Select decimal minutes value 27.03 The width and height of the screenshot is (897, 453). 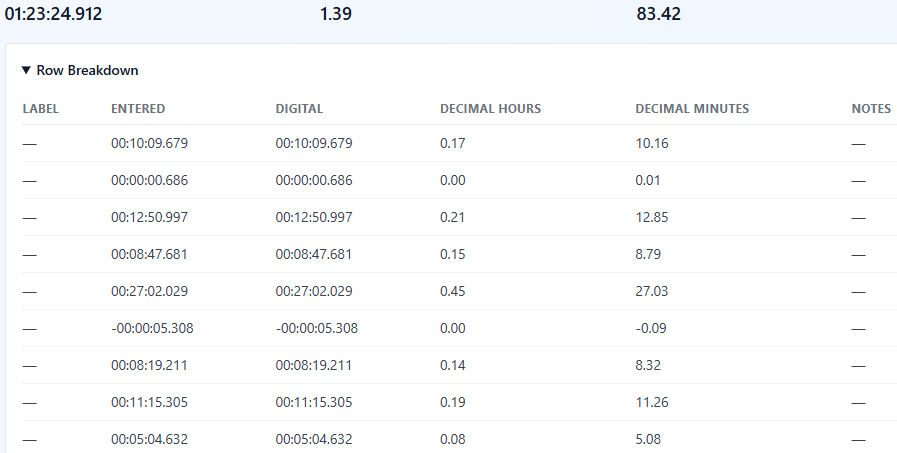point(652,291)
